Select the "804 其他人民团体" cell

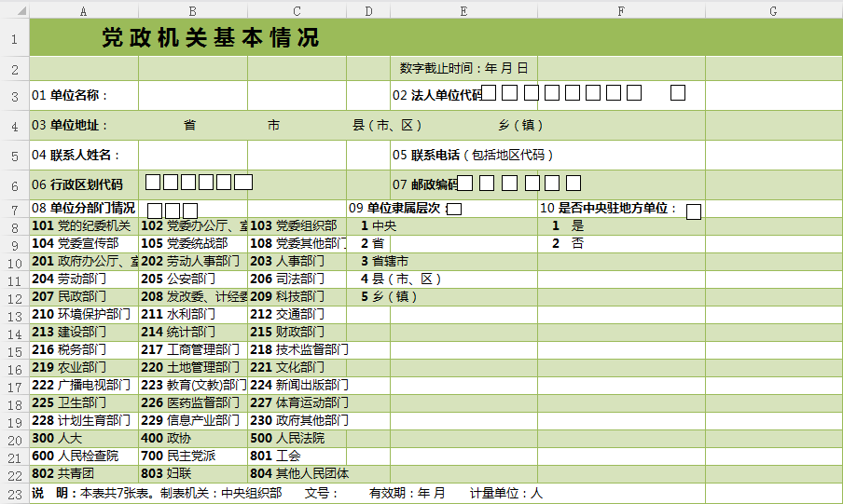click(x=297, y=473)
